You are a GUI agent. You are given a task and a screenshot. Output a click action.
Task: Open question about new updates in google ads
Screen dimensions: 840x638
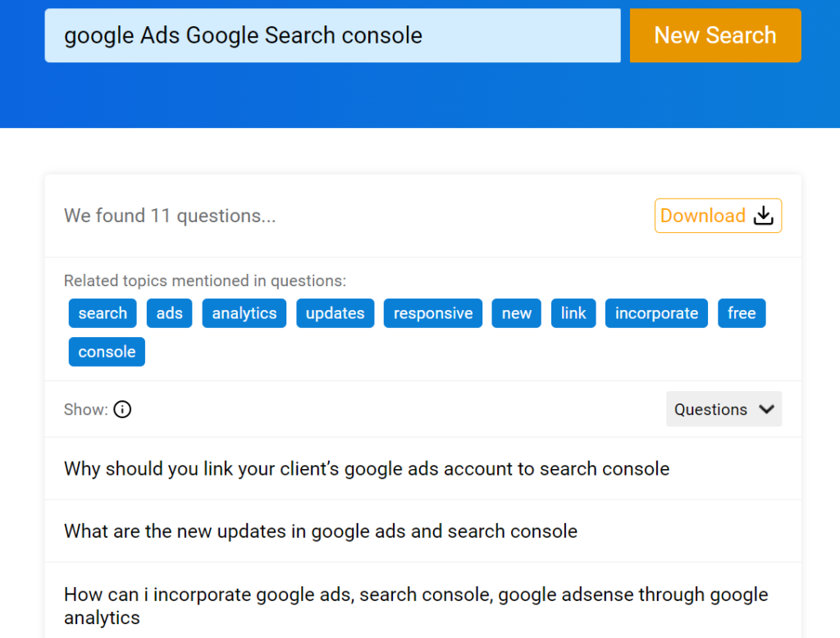[422, 531]
